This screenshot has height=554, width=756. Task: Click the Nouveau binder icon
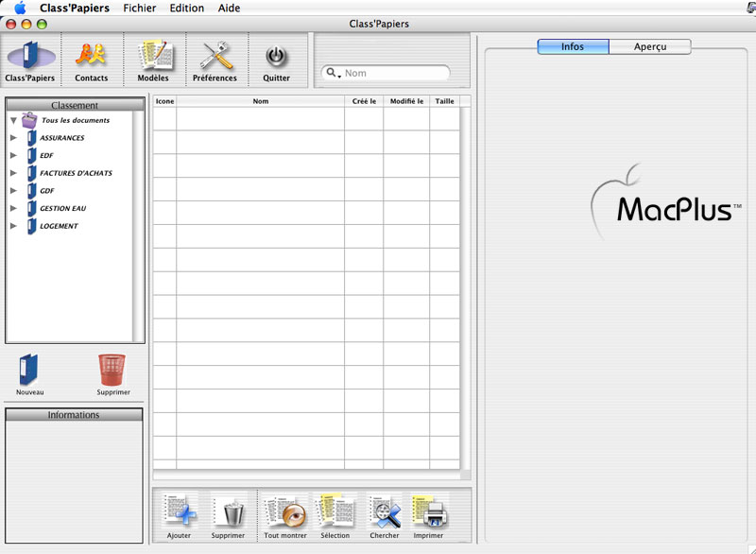tap(29, 370)
